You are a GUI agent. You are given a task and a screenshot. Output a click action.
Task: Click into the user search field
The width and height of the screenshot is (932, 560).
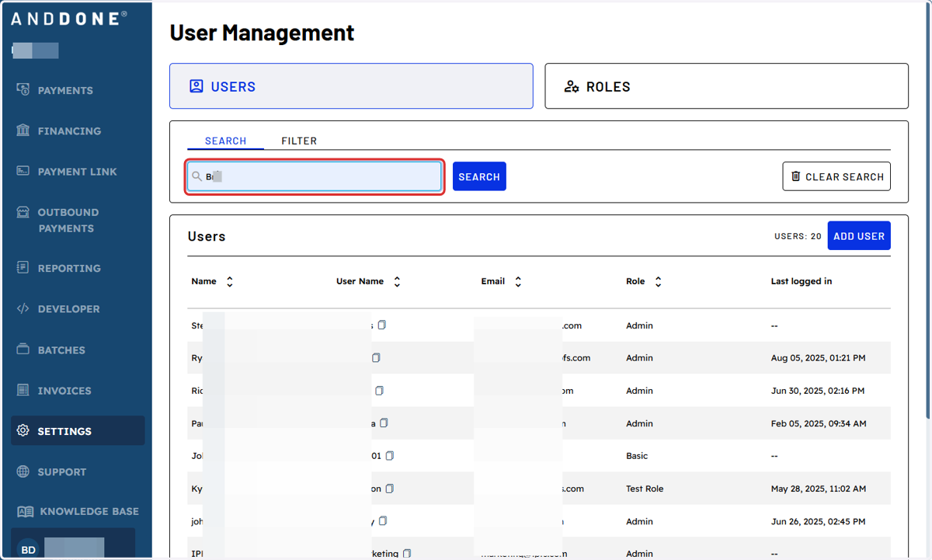tap(315, 176)
